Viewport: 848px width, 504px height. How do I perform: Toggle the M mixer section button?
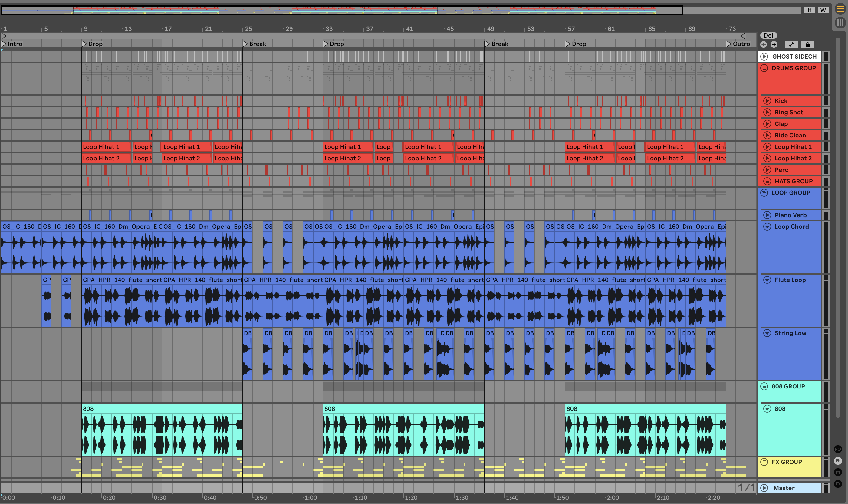click(838, 472)
